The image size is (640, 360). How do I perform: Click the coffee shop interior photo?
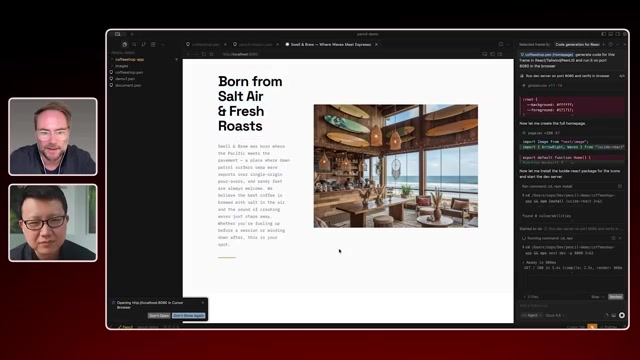396,166
